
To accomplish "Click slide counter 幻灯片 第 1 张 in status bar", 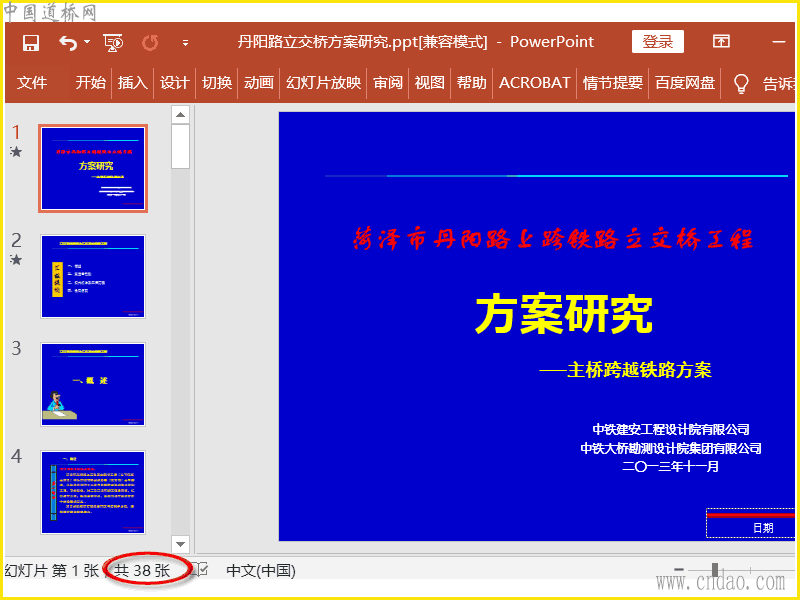I will (51, 570).
